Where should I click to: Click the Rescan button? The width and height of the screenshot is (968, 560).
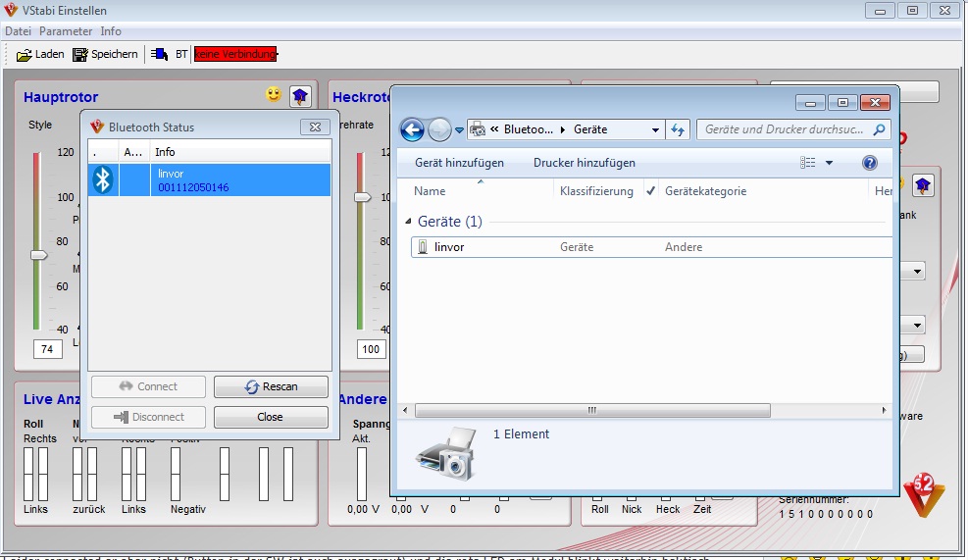[271, 386]
